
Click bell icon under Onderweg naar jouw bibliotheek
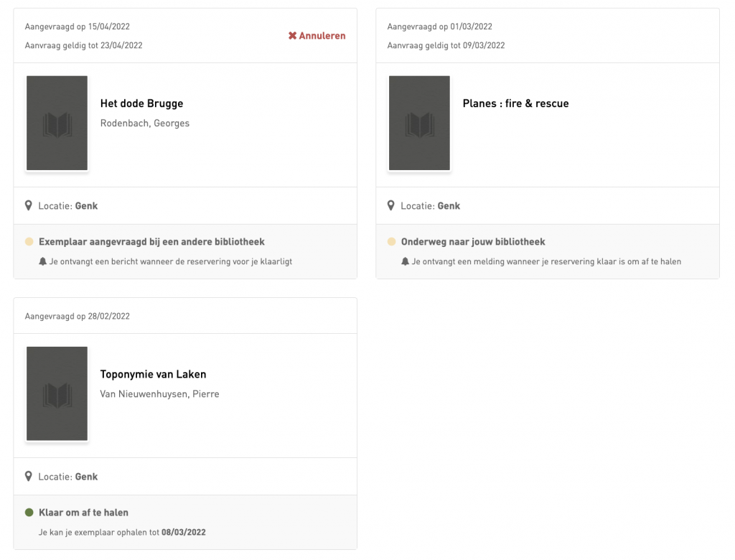coord(406,262)
